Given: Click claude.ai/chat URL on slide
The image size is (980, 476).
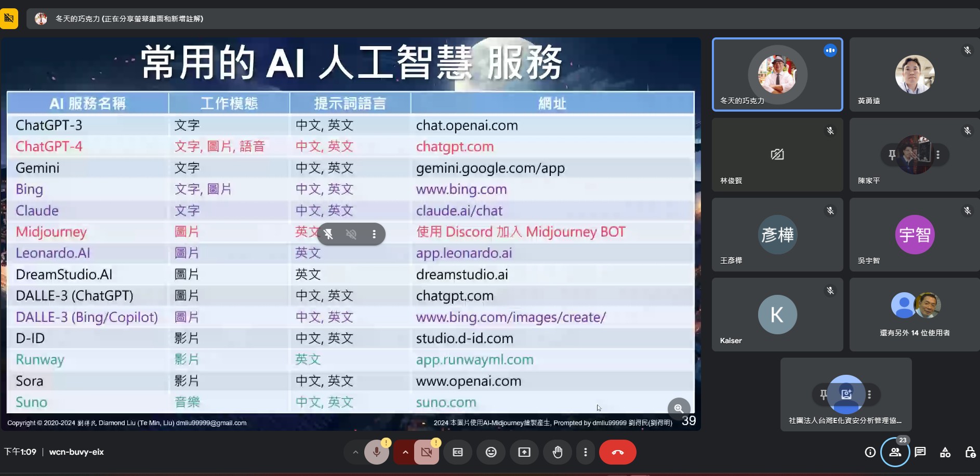Looking at the screenshot, I should pyautogui.click(x=459, y=211).
